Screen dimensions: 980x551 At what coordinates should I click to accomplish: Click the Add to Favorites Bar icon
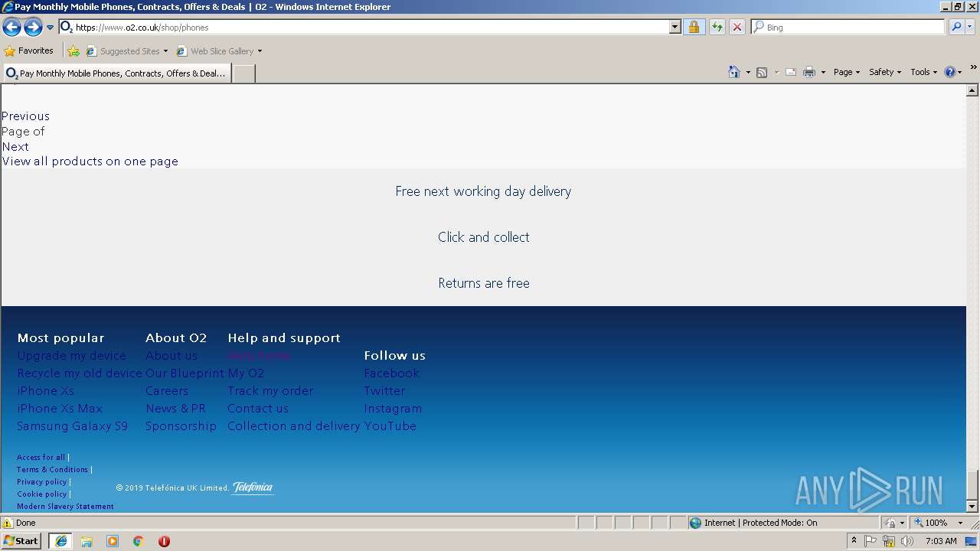[x=73, y=51]
